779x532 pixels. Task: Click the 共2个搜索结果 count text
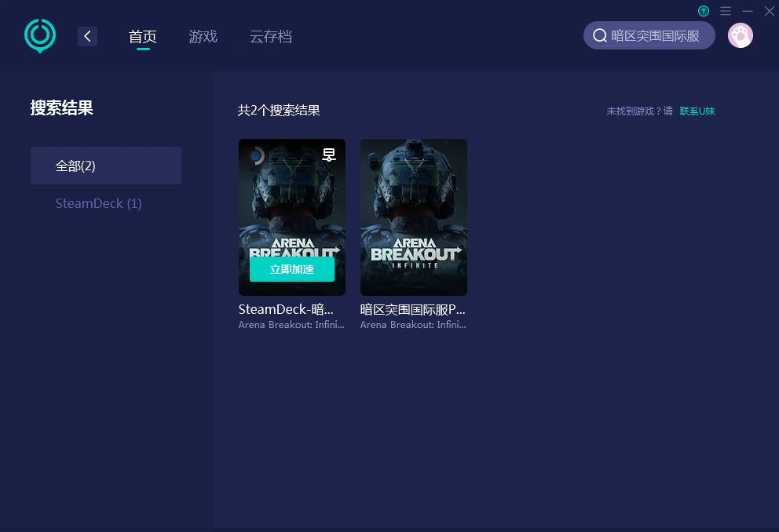pyautogui.click(x=279, y=110)
